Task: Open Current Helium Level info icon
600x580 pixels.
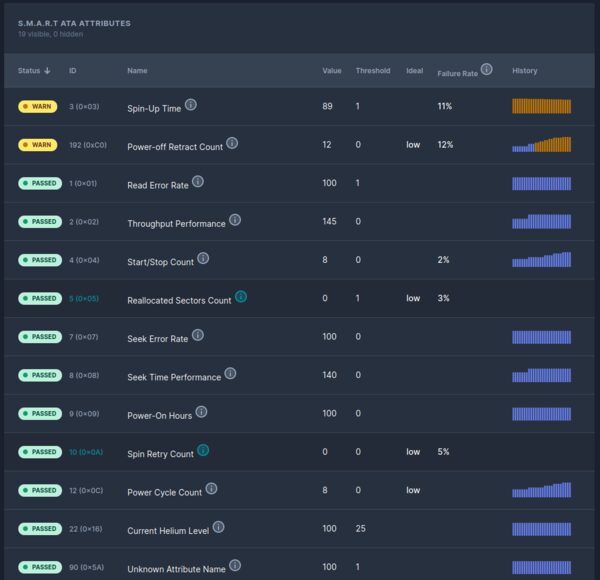Action: pos(219,527)
